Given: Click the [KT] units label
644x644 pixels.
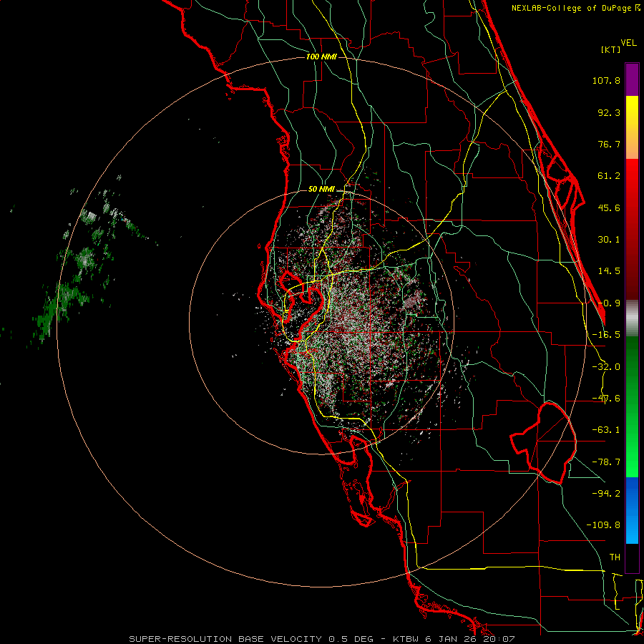Looking at the screenshot, I should point(610,49).
